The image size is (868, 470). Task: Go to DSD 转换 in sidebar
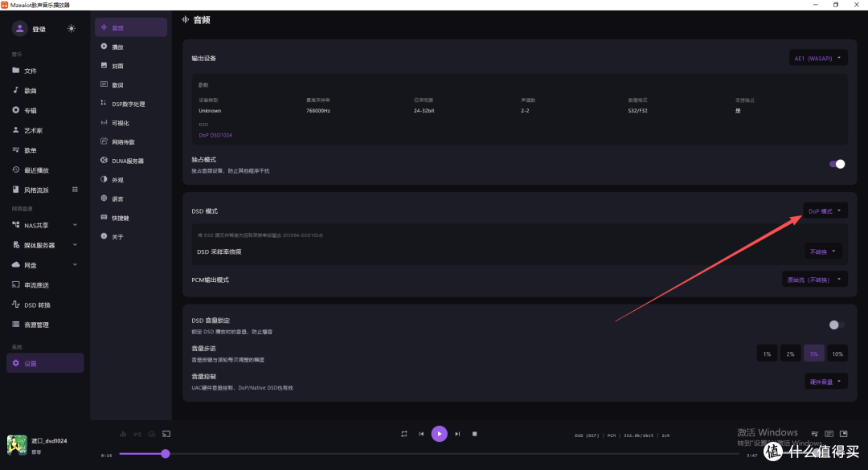(45, 305)
